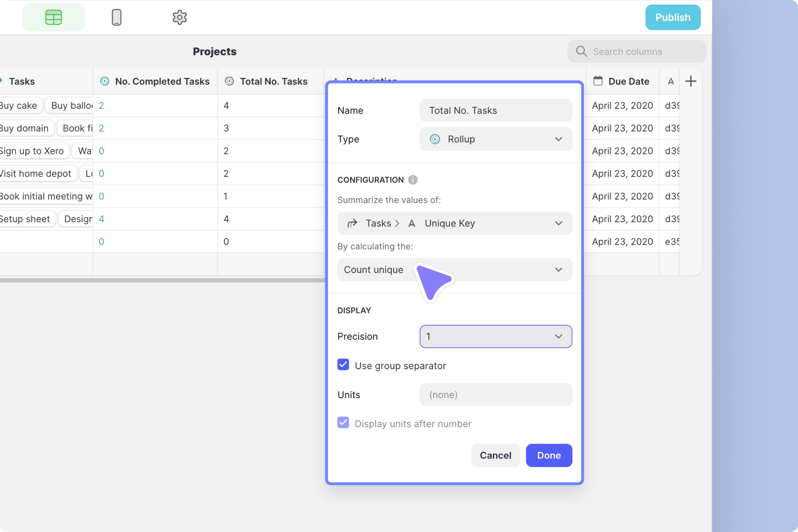Viewport: 798px width, 532px height.
Task: Click the info icon next to CONFIGURATION
Action: 412,180
